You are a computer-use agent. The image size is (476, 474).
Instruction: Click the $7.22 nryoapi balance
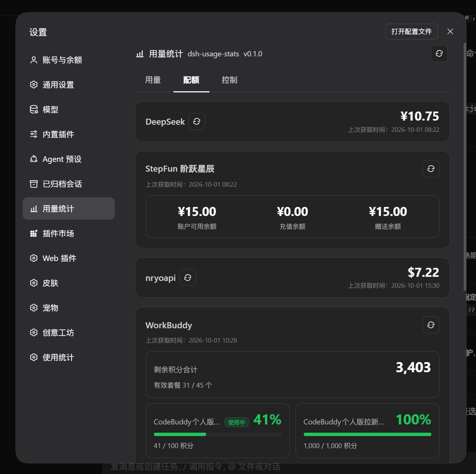pyautogui.click(x=423, y=272)
